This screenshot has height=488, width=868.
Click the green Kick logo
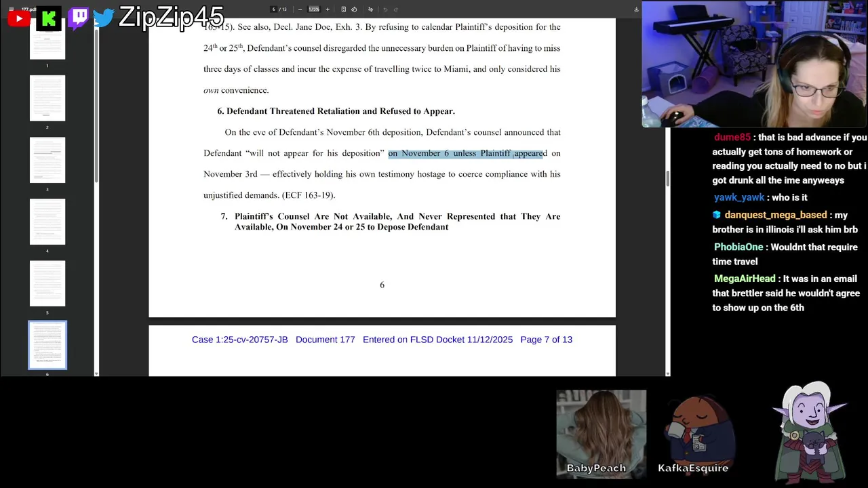pos(48,19)
